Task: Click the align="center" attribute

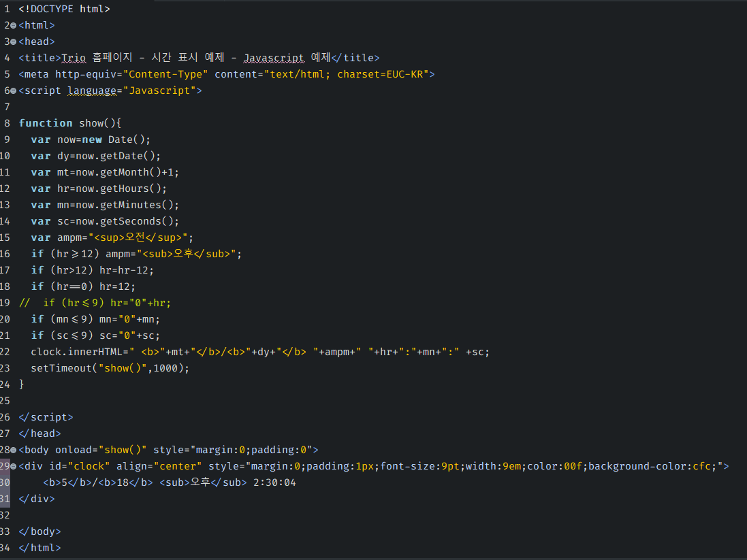Action: coord(159,466)
